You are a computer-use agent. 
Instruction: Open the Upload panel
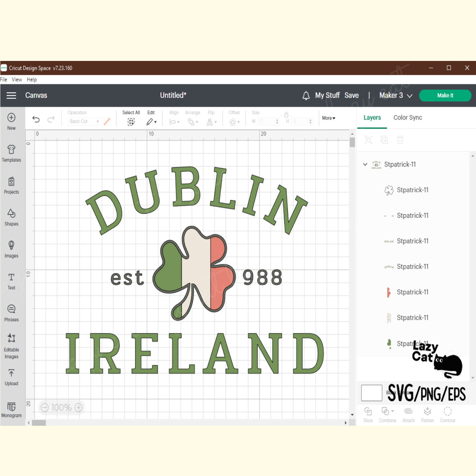coord(11,377)
